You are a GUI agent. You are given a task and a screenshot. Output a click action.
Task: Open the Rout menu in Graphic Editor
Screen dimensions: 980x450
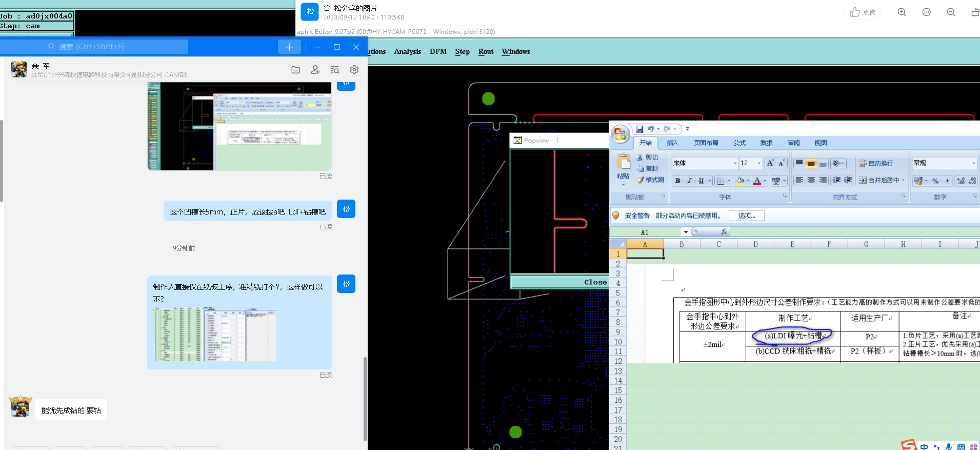tap(486, 51)
